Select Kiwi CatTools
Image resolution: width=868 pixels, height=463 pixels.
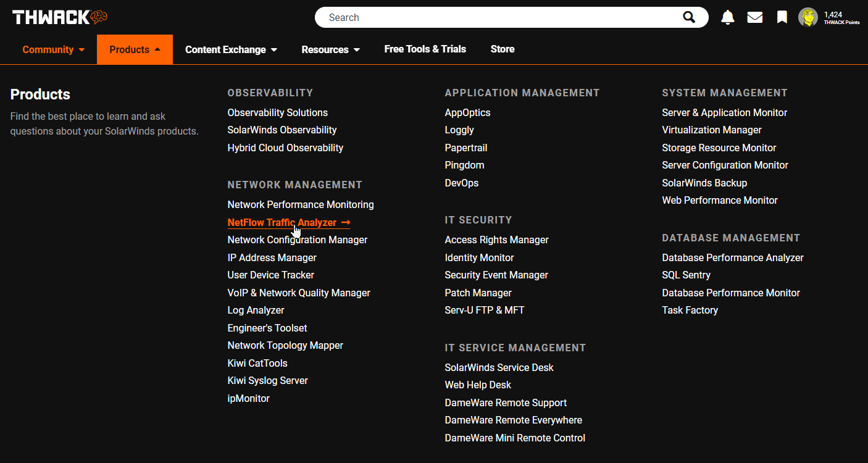[x=257, y=363]
